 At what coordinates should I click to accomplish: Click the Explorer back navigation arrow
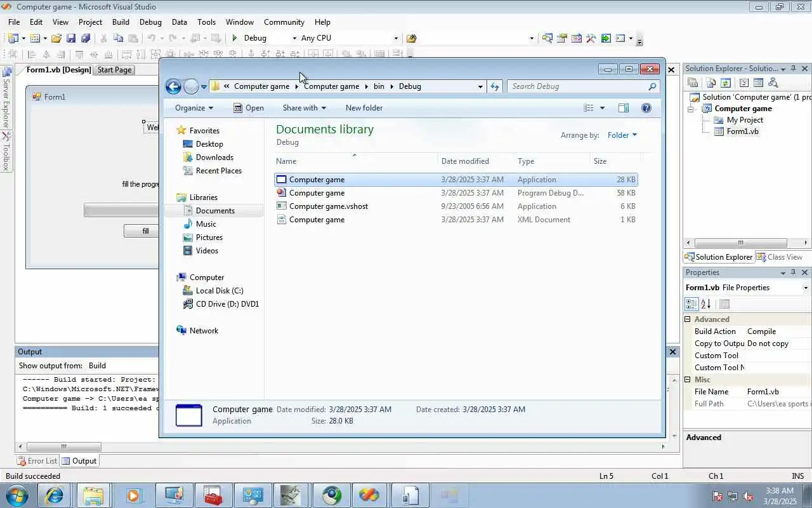point(173,86)
